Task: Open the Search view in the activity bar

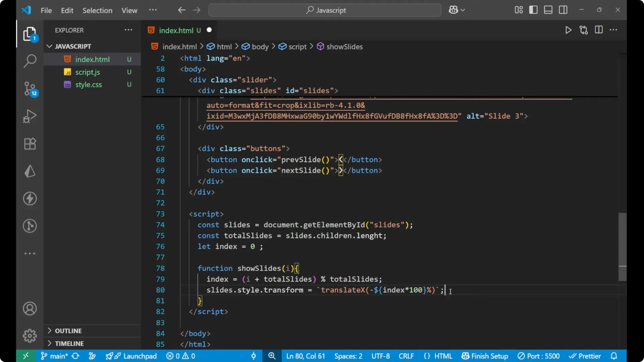Action: pos(30,61)
